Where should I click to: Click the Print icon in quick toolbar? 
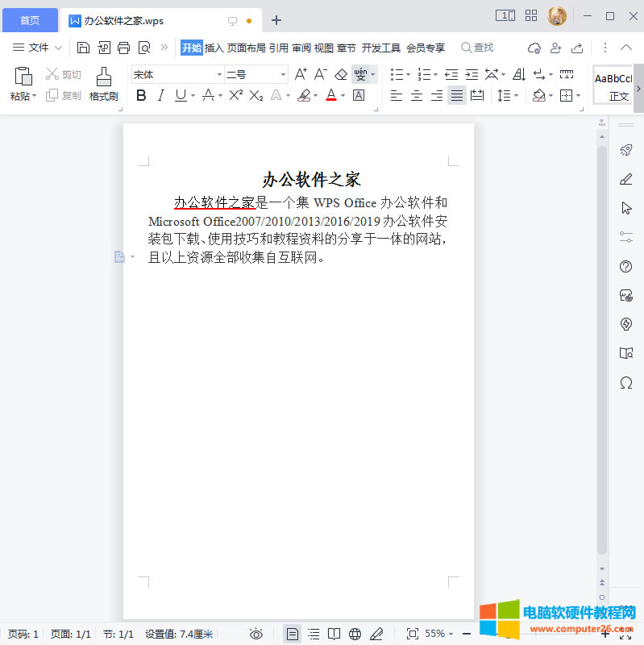(x=124, y=48)
